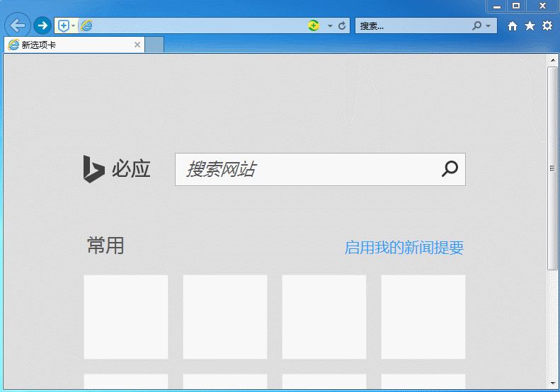Open the second frequent site tile in the top row
Image resolution: width=560 pixels, height=392 pixels.
(225, 317)
